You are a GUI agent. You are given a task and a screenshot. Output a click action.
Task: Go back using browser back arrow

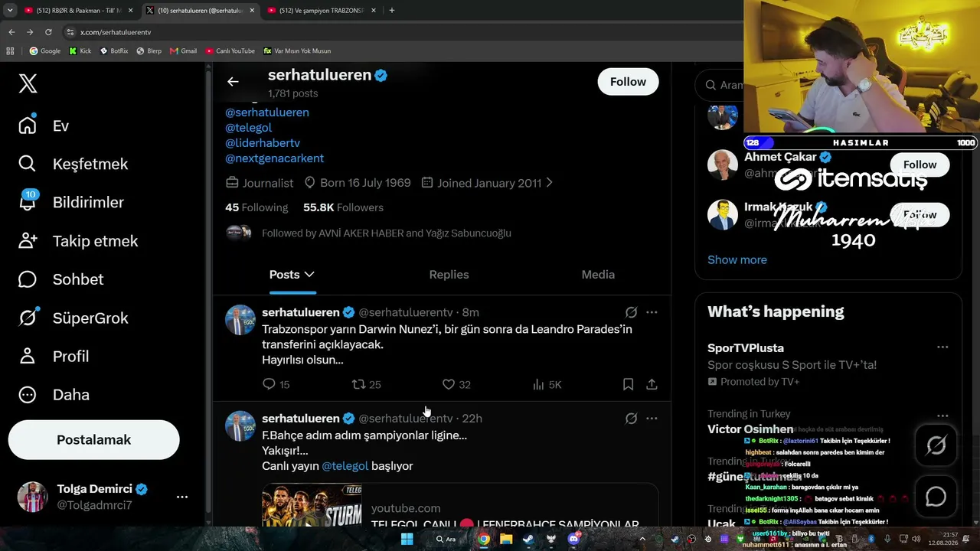[11, 32]
